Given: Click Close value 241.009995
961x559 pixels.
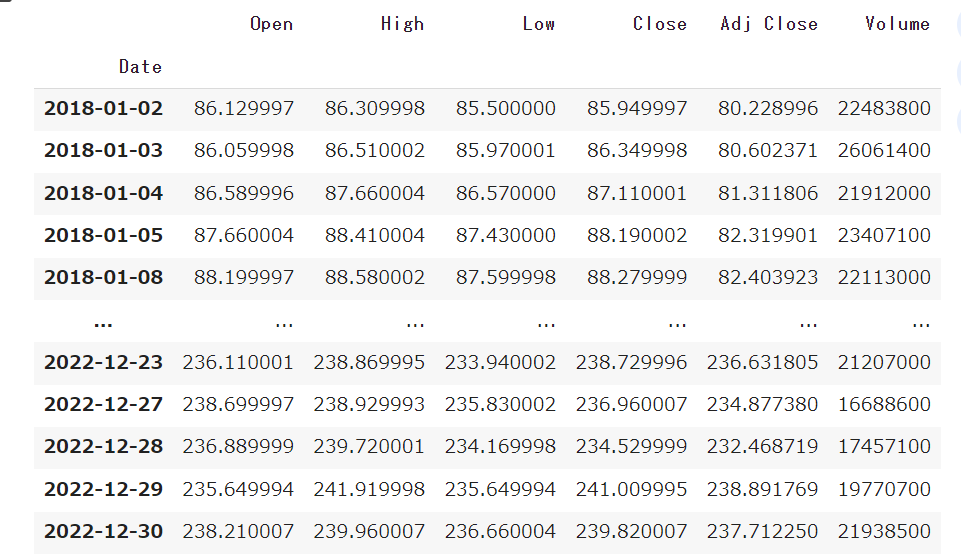Looking at the screenshot, I should point(631,490).
